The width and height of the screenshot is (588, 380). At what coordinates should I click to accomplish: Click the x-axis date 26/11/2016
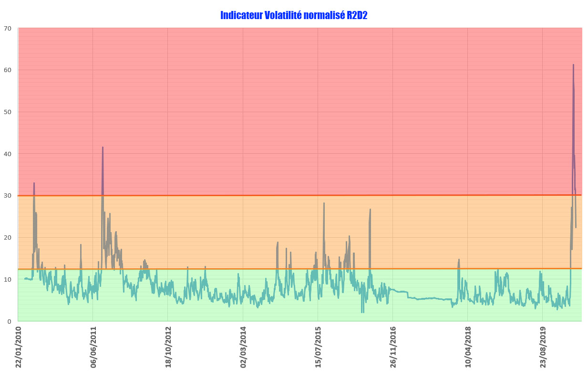click(394, 347)
